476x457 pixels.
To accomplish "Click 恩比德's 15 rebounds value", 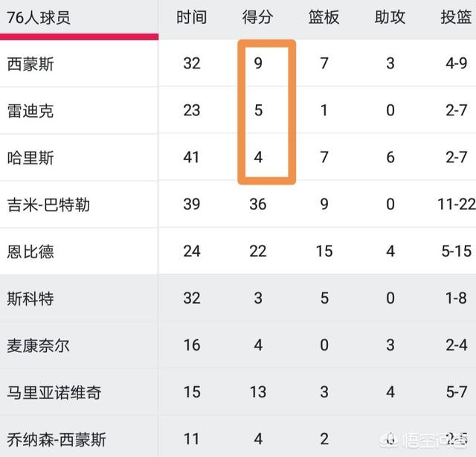I will point(324,252).
